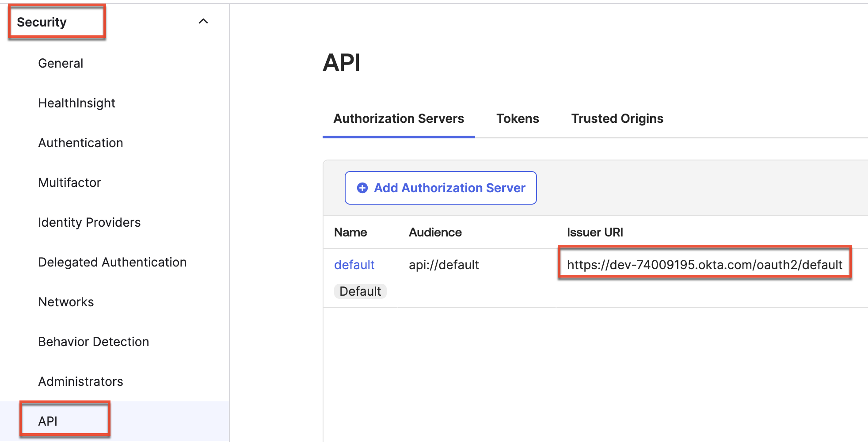Click the Add Authorization Server button

point(440,188)
